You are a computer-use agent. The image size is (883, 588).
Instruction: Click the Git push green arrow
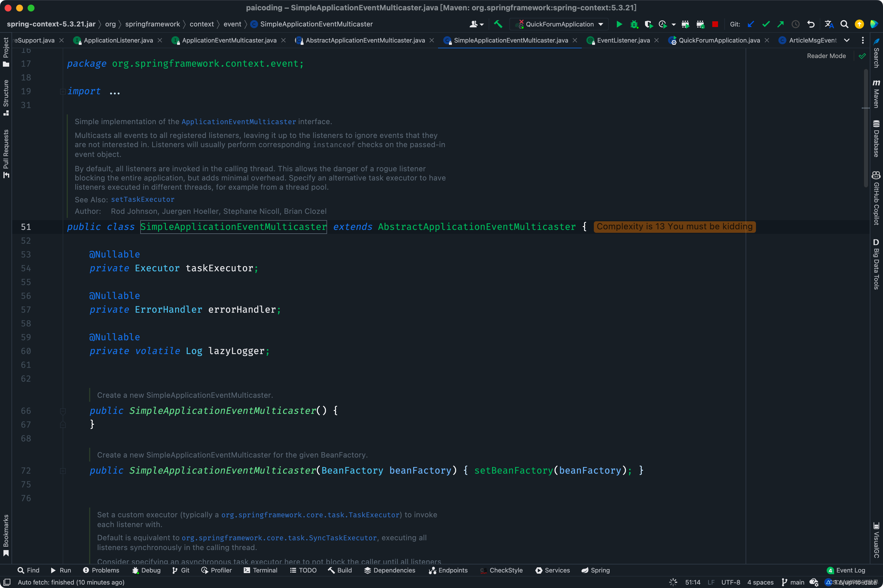780,24
